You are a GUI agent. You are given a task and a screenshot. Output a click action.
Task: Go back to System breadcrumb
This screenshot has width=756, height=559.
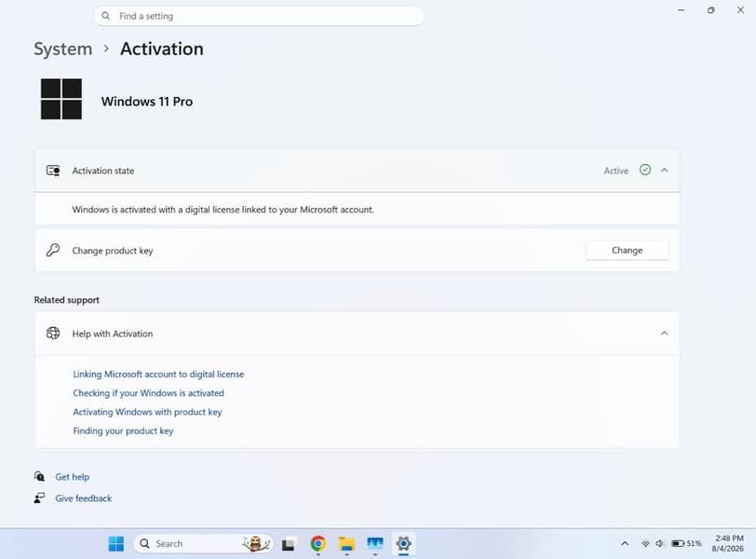(x=62, y=48)
